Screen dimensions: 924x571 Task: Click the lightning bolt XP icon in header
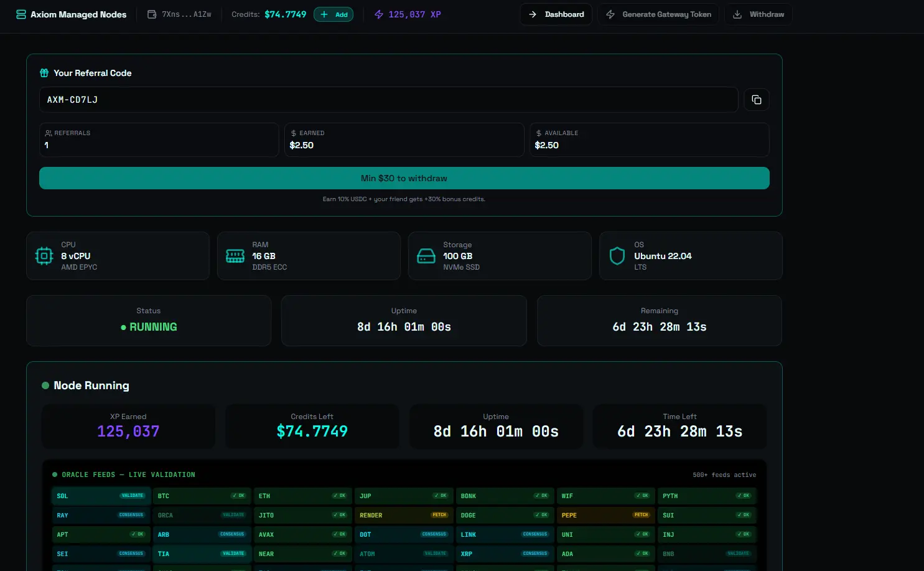(x=379, y=14)
